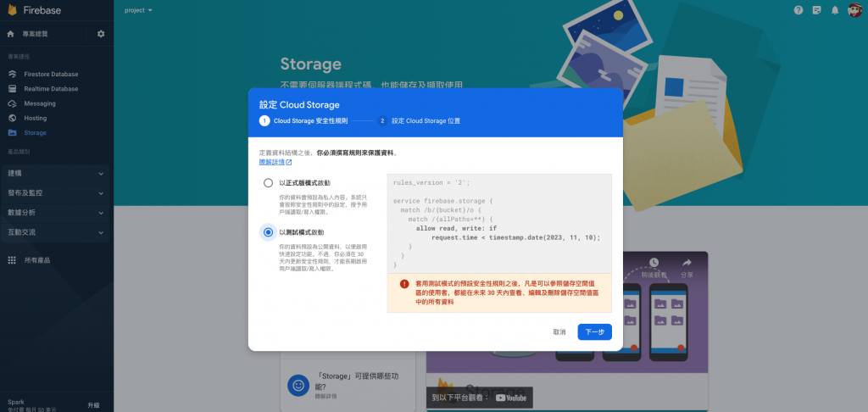Click the Hosting globe icon

tap(12, 118)
